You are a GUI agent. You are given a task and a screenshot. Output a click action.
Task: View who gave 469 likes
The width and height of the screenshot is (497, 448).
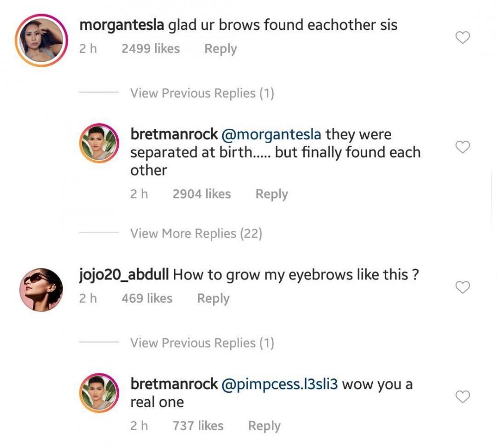tap(147, 298)
